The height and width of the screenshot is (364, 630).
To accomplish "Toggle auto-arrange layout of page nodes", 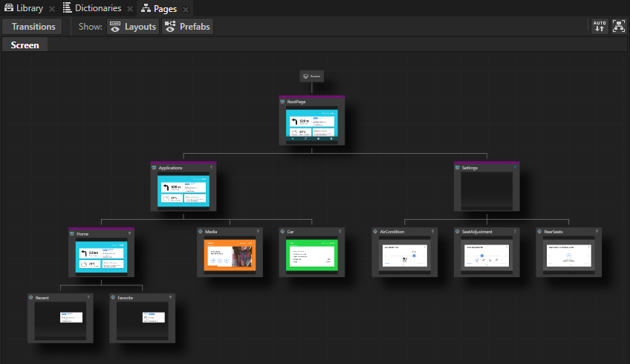I will [600, 27].
